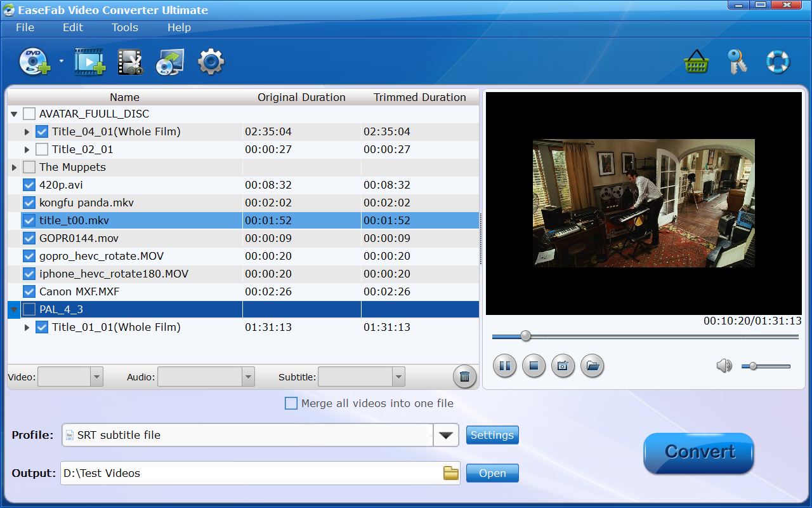Click the EaseFab app icon in the title bar
Viewport: 812px width, 508px height.
coord(10,10)
